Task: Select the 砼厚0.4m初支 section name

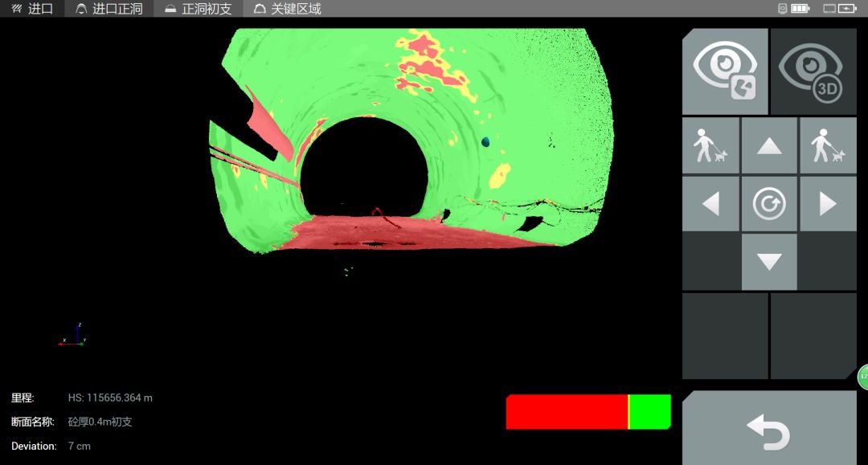Action: point(100,422)
